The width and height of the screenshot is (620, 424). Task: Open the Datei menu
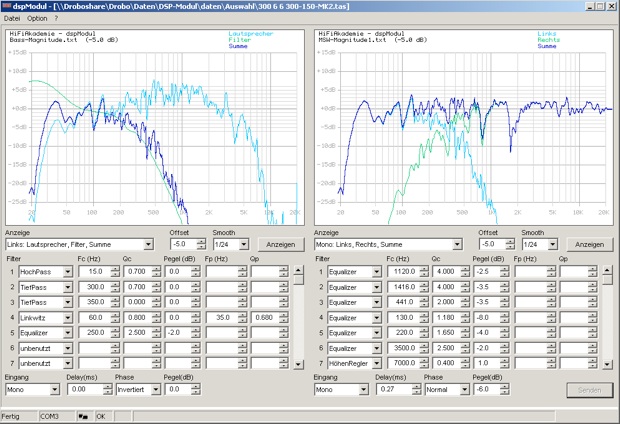[x=12, y=18]
